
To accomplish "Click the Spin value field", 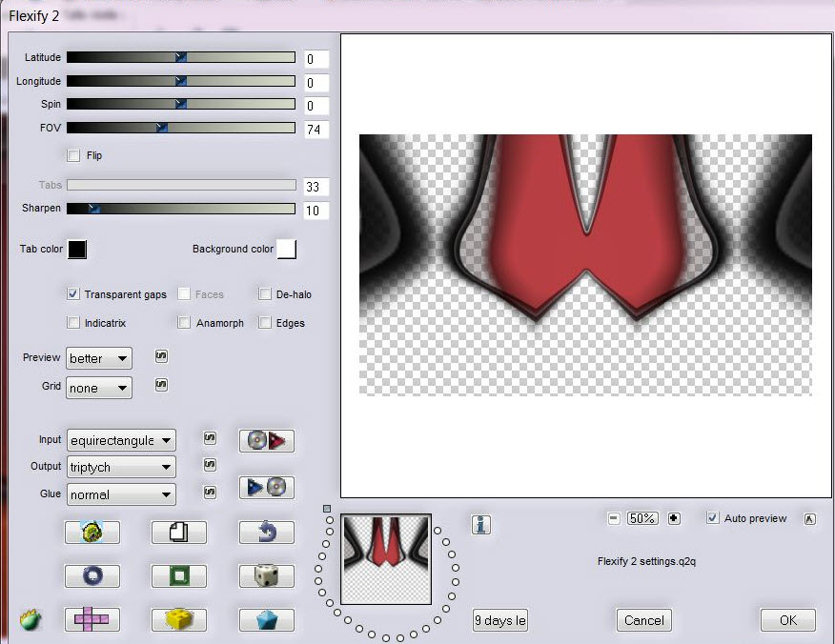I will tap(316, 106).
